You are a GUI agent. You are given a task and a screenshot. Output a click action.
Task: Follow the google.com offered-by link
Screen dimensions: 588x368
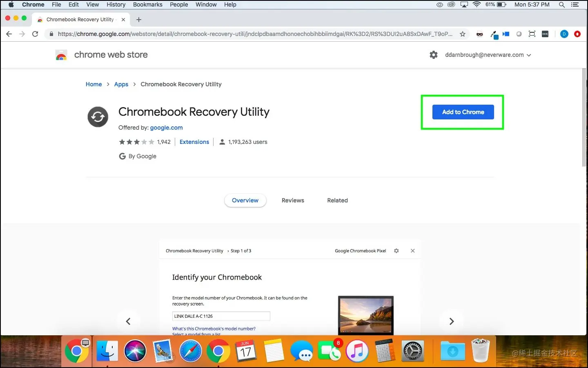[x=166, y=128]
